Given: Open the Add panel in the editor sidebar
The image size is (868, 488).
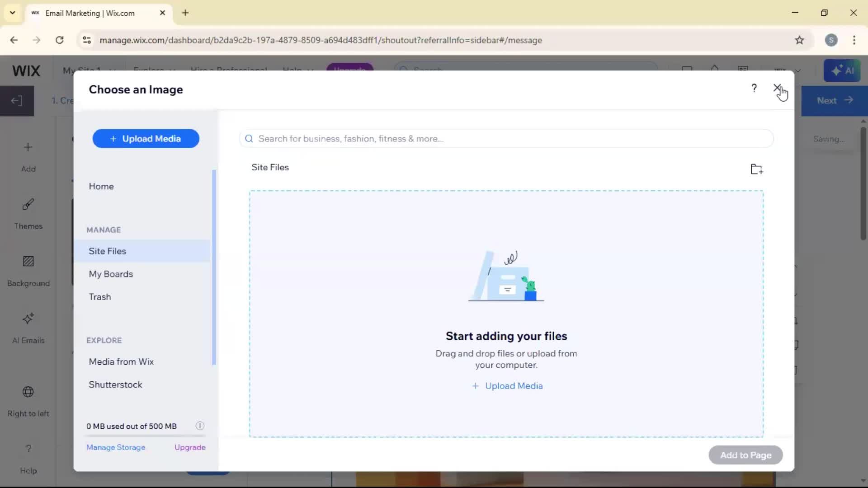Looking at the screenshot, I should click(28, 157).
